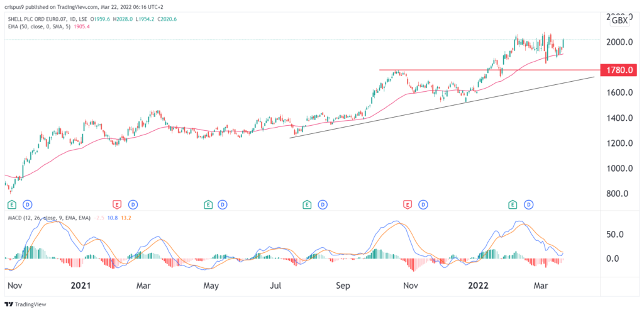Viewport: 644px width, 312px height.
Task: Click the 1600.0 price axis label
Action: click(621, 92)
